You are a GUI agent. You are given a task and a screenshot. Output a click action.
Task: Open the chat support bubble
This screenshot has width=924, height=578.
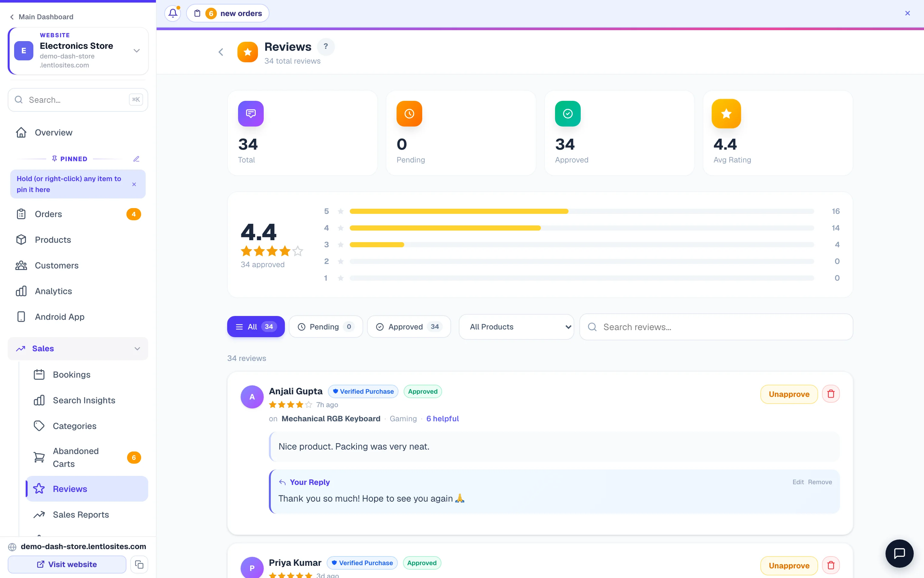tap(900, 553)
